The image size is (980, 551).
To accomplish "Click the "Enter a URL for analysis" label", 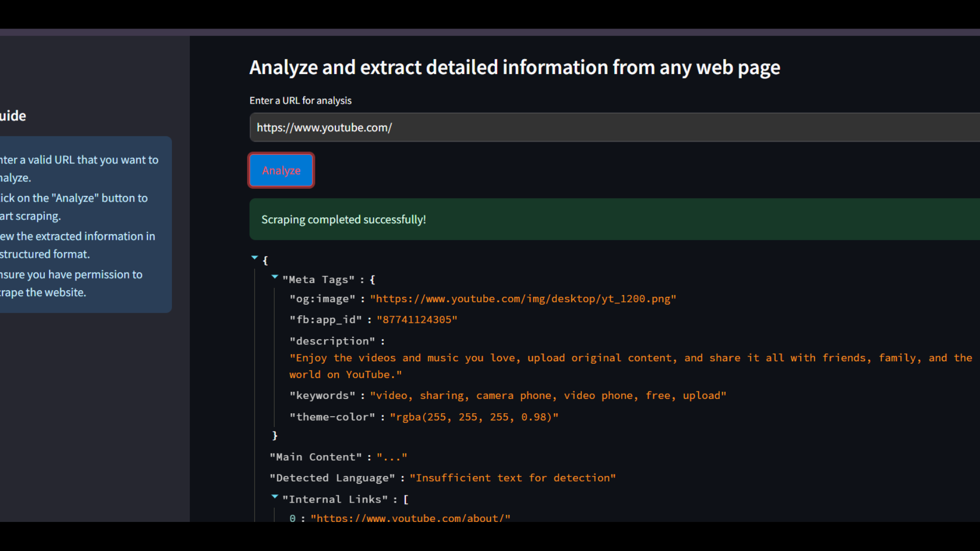I will pyautogui.click(x=301, y=101).
